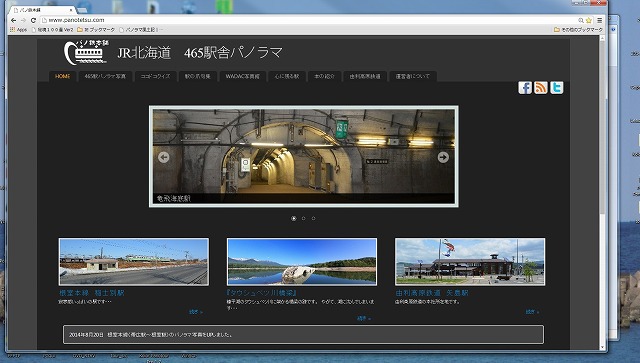The width and height of the screenshot is (640, 363).
Task: Open the 心に残る駅 tab
Action: pyautogui.click(x=287, y=76)
